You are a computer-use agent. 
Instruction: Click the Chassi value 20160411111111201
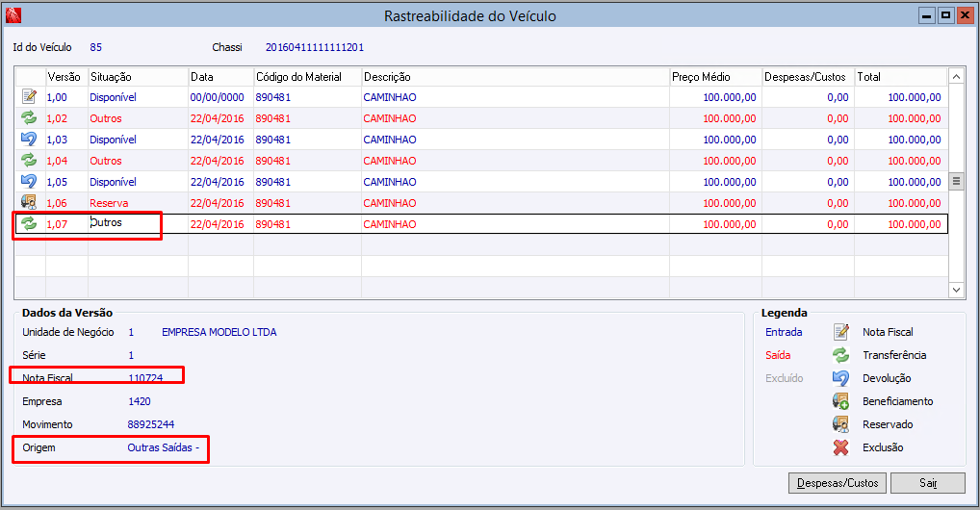pyautogui.click(x=315, y=47)
